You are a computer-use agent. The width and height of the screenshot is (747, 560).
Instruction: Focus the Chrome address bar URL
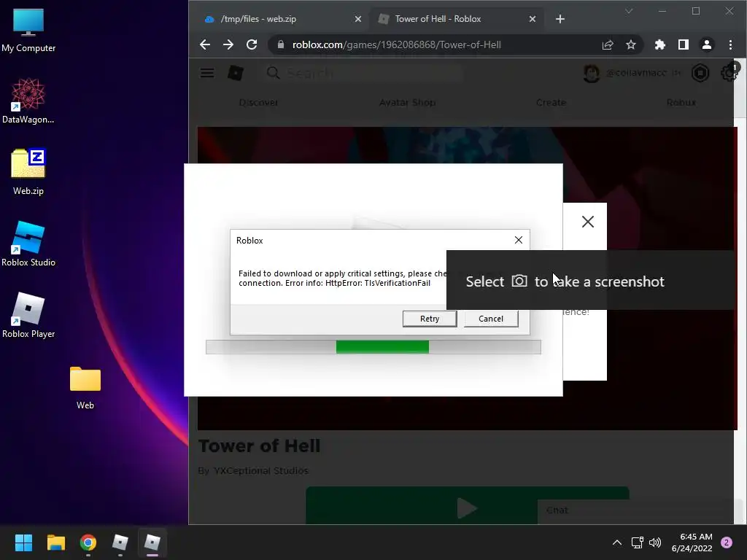pyautogui.click(x=396, y=44)
